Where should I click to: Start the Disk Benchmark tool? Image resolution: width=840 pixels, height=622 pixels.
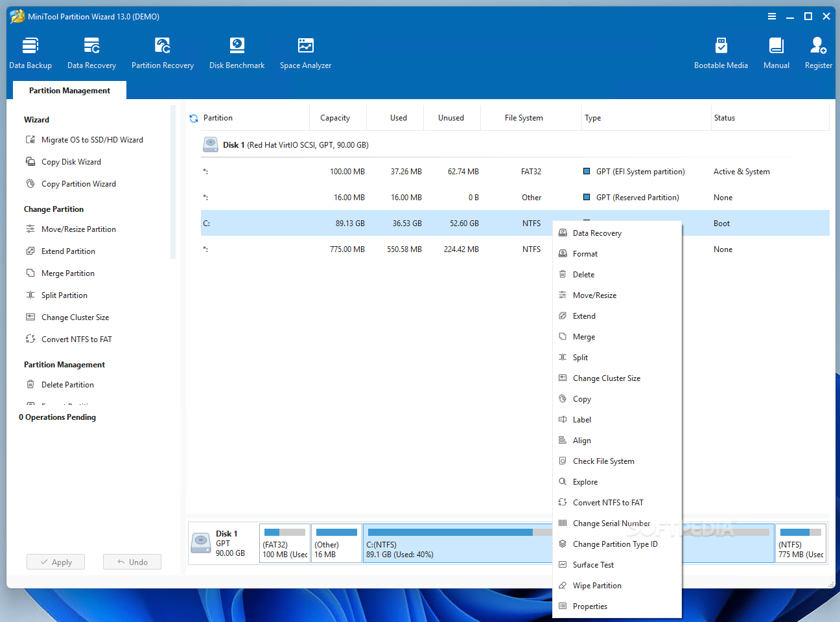(x=237, y=53)
